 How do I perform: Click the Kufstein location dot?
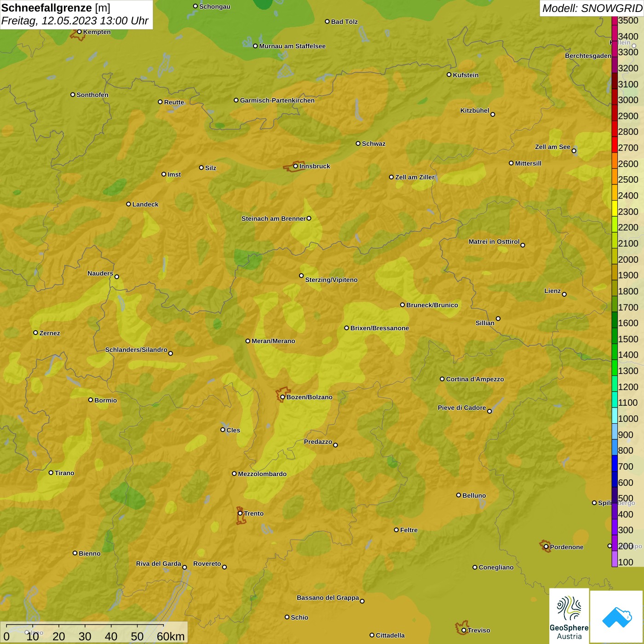449,75
